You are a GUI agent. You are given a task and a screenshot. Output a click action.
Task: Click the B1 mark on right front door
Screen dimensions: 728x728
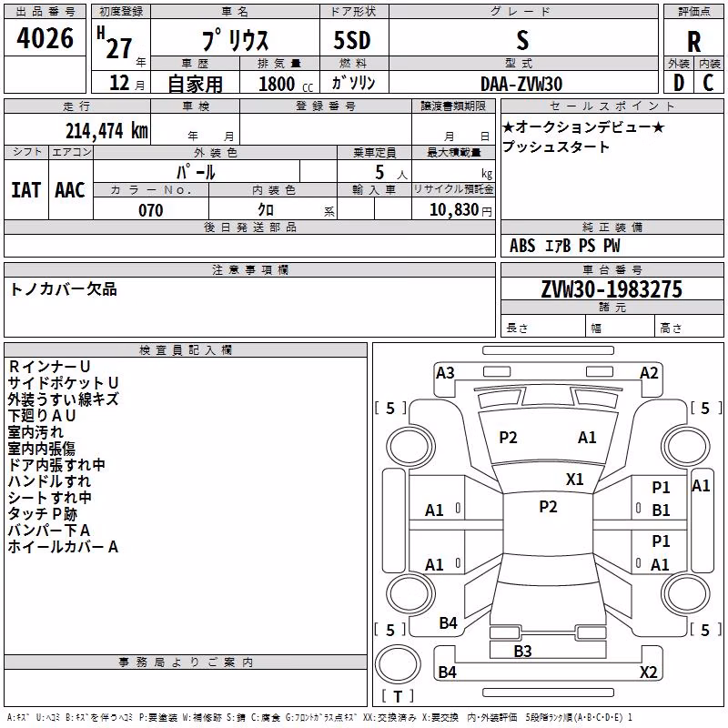(x=661, y=511)
